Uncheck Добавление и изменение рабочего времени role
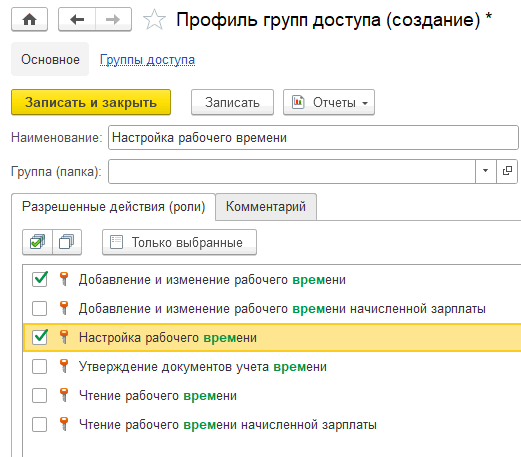Viewport: 521px width, 457px height. pyautogui.click(x=40, y=279)
